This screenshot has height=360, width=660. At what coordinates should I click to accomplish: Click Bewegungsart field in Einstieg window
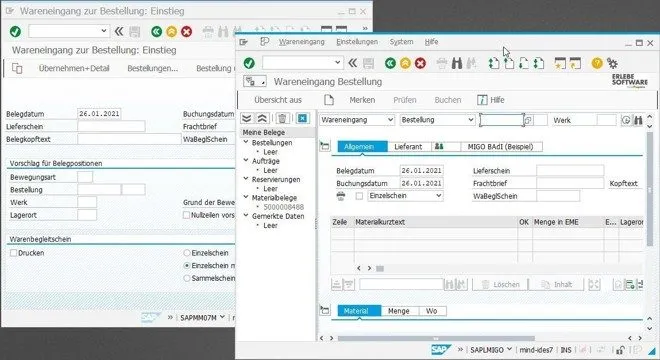coord(85,177)
